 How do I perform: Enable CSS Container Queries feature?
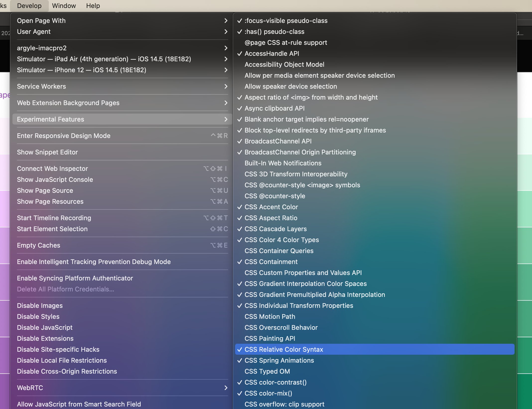click(x=279, y=251)
